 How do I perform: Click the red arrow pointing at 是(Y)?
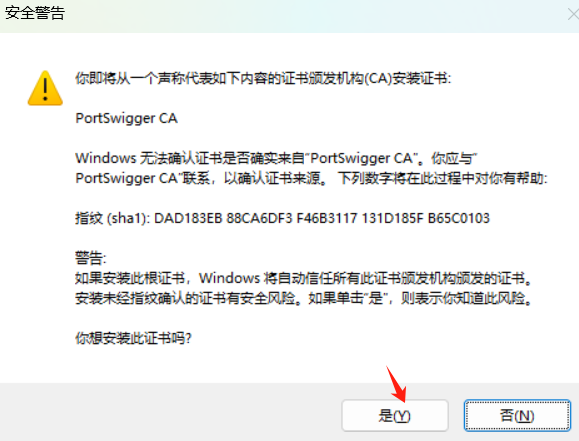(x=396, y=384)
